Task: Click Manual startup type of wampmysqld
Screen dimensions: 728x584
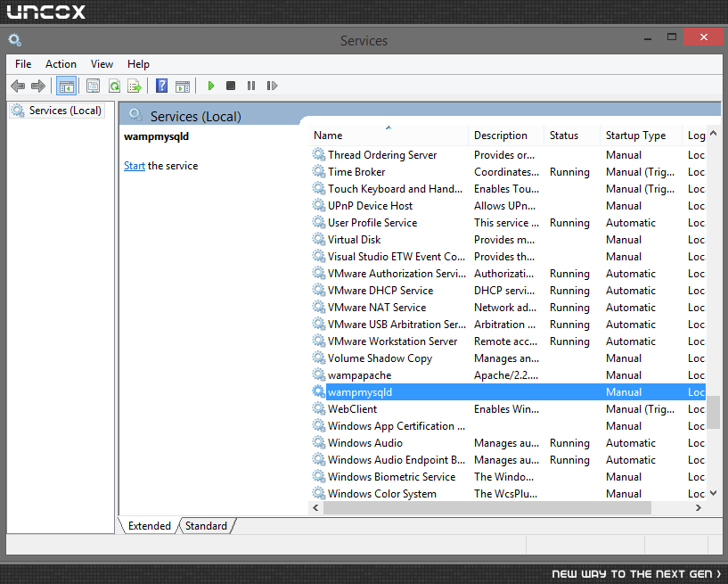Action: tap(624, 392)
